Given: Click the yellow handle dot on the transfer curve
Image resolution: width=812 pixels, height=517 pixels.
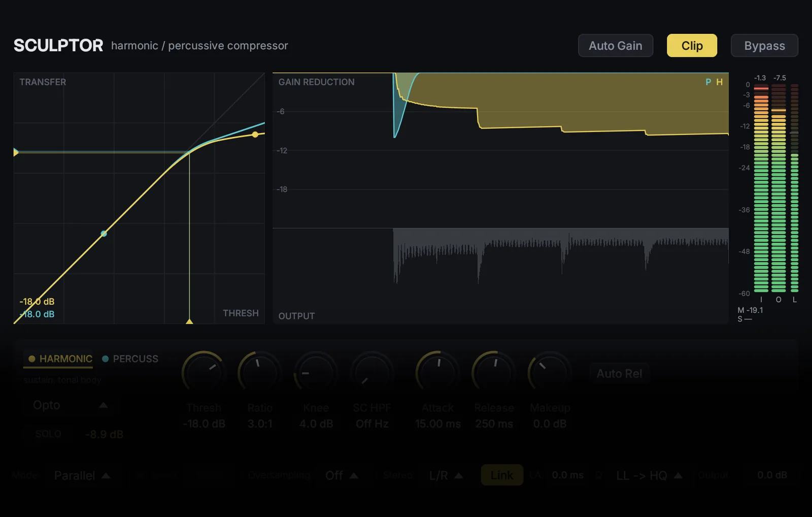Looking at the screenshot, I should [255, 135].
